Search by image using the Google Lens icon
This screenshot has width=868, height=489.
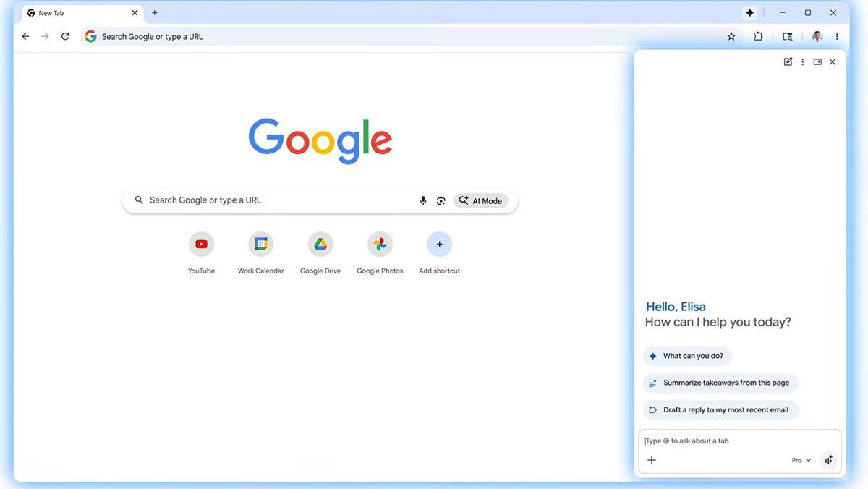[441, 200]
